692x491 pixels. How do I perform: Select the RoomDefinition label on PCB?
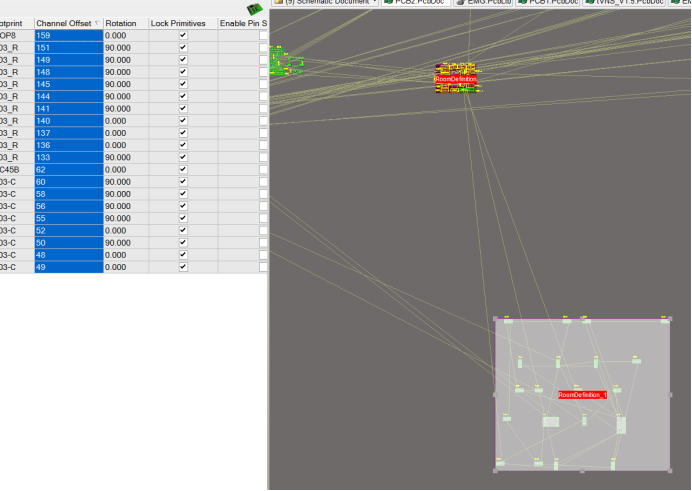pos(456,79)
